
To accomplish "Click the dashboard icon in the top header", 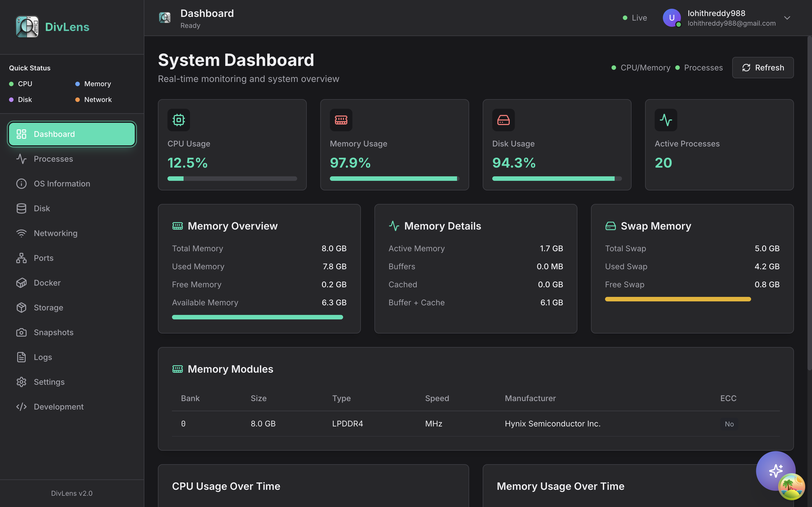I will (x=165, y=18).
